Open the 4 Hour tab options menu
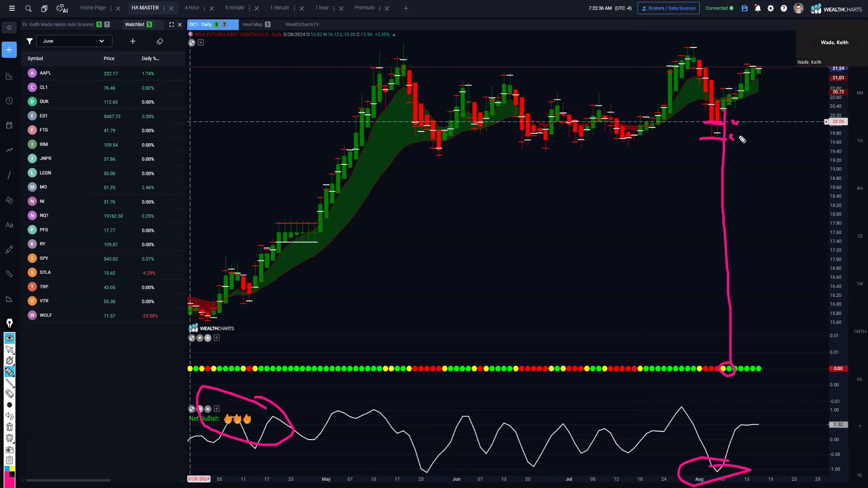 point(204,8)
